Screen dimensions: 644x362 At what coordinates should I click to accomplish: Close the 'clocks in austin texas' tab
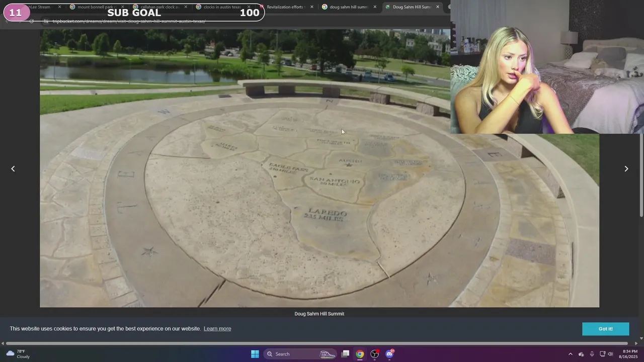click(x=249, y=7)
